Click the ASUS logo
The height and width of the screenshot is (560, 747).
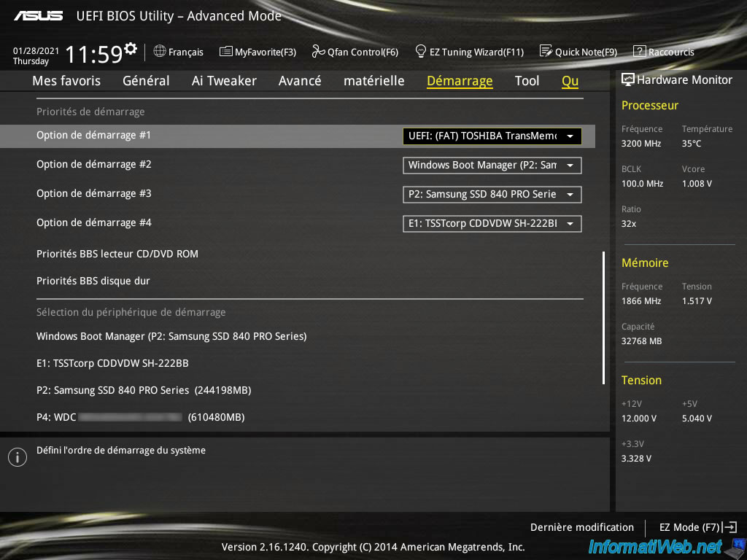click(x=38, y=16)
